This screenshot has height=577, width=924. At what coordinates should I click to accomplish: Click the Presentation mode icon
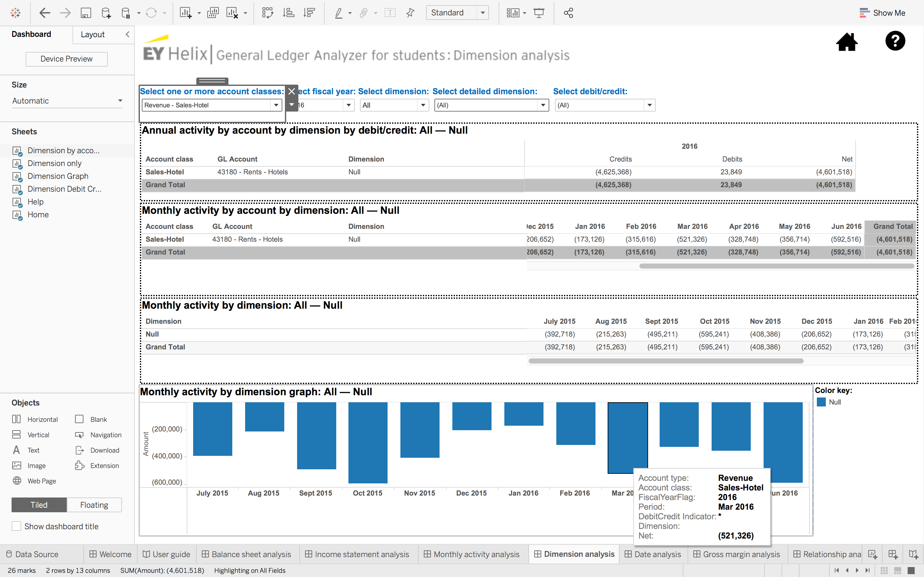point(539,13)
